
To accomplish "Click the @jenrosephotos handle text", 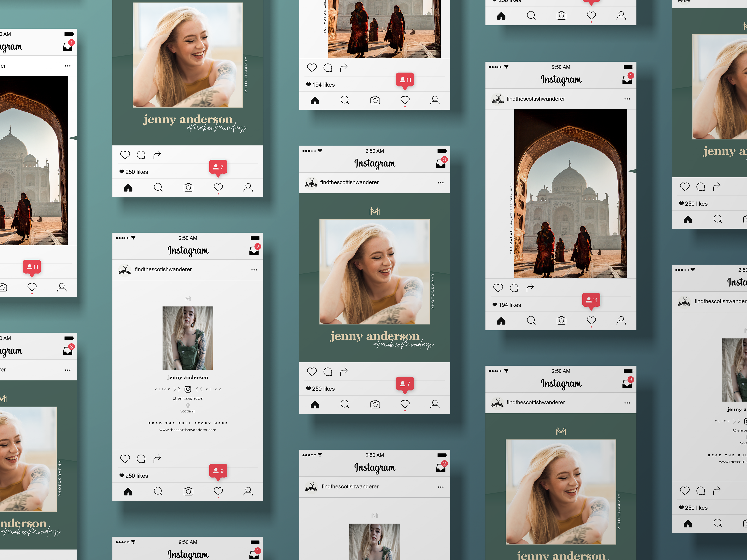I will (x=188, y=398).
